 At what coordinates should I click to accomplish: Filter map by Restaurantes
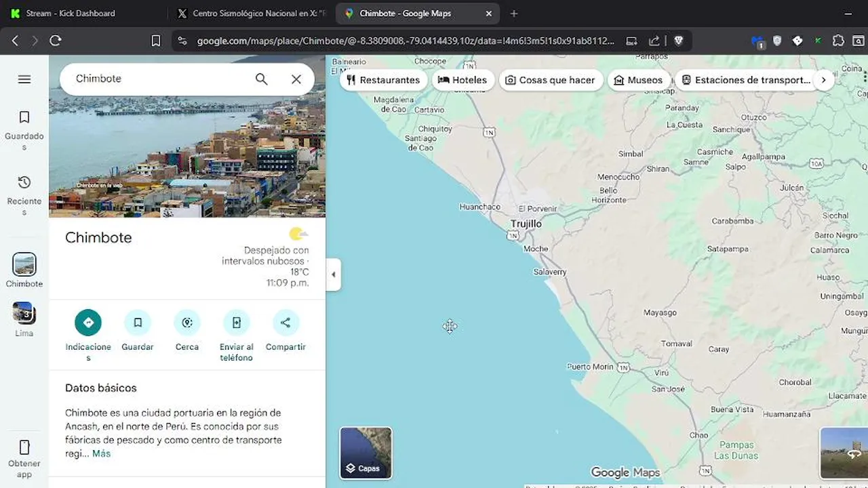click(383, 80)
